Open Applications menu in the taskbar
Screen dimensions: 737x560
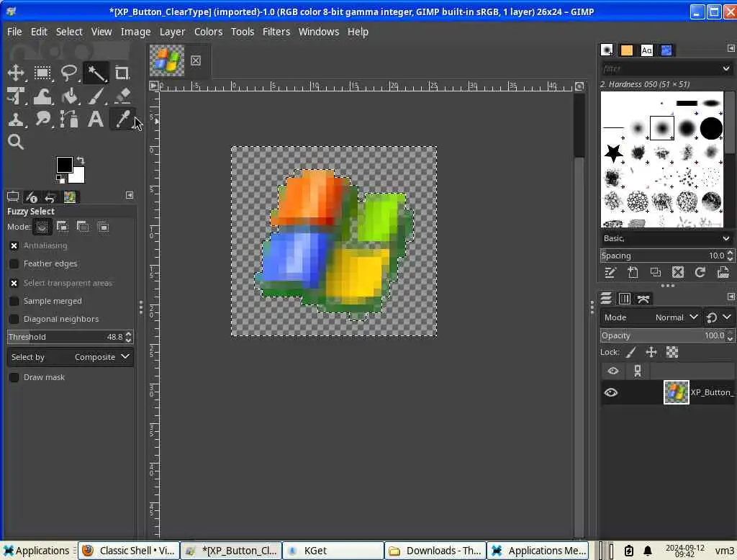pyautogui.click(x=36, y=551)
